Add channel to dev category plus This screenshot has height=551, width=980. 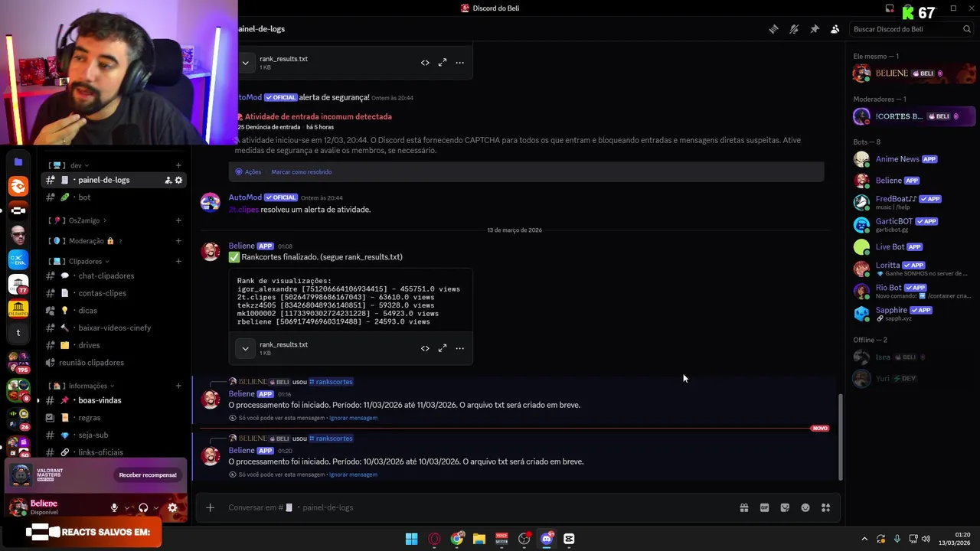click(178, 165)
